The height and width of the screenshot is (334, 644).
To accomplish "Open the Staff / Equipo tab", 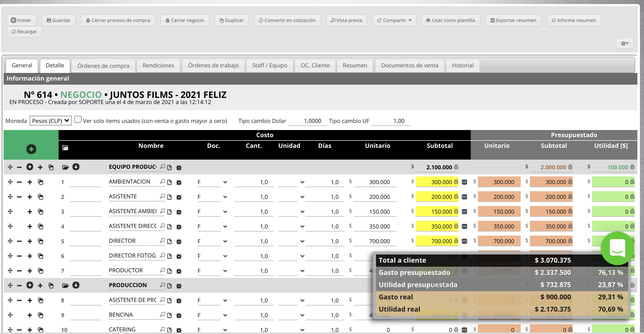I will pyautogui.click(x=269, y=65).
